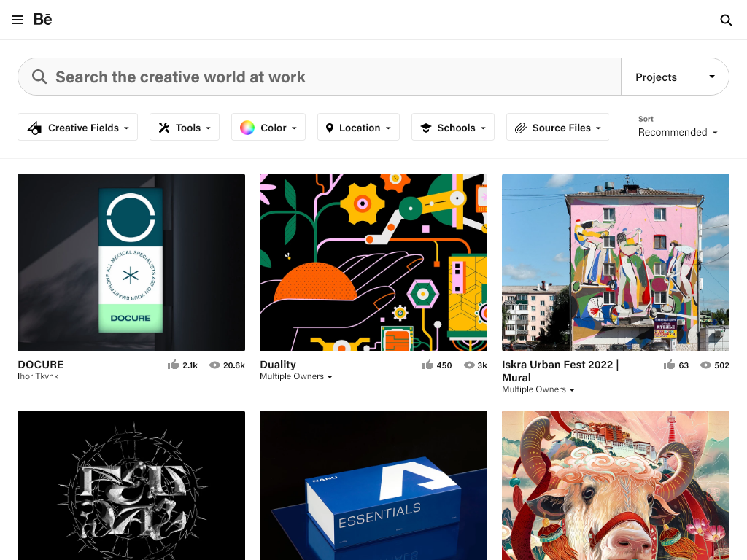The image size is (747, 560).
Task: Expand the Source Files filter
Action: [x=557, y=127]
